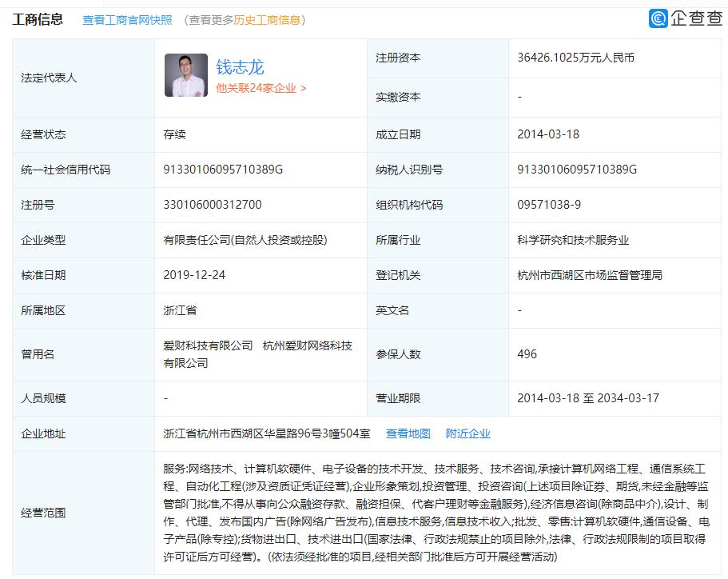The height and width of the screenshot is (579, 728).
Task: Click the former name 爱财科技有限公司
Action: pyautogui.click(x=209, y=346)
